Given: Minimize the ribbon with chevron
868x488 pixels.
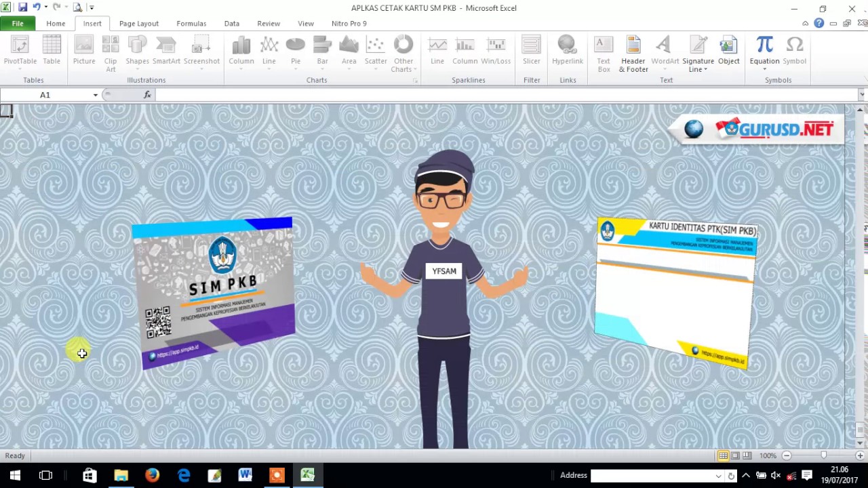Looking at the screenshot, I should pos(805,24).
